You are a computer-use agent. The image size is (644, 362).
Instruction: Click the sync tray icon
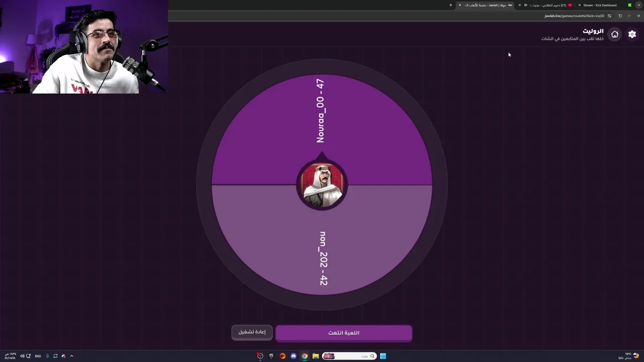click(55, 356)
